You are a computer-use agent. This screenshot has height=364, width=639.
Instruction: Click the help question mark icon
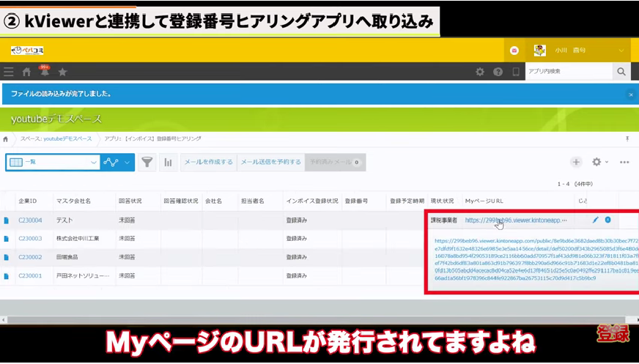(498, 72)
